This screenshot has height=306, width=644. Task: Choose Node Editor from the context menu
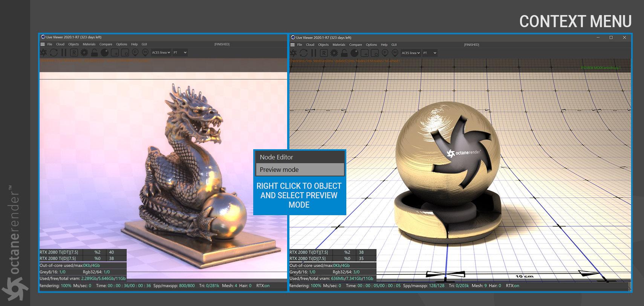point(300,157)
